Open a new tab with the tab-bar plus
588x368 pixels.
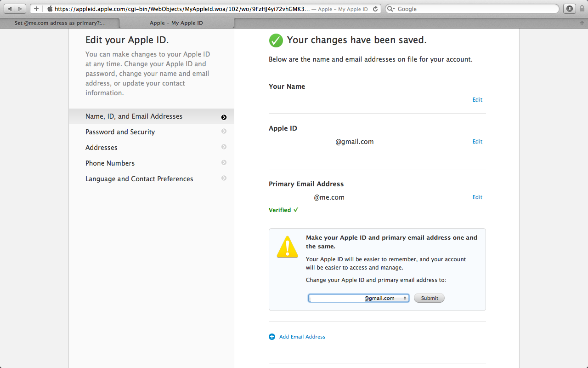coord(582,23)
